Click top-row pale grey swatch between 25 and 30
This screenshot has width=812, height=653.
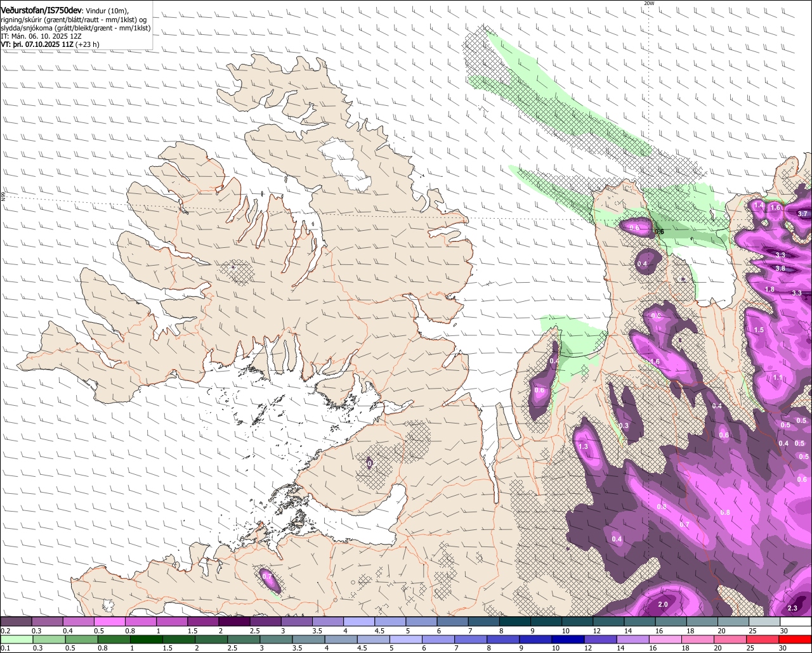pyautogui.click(x=765, y=621)
